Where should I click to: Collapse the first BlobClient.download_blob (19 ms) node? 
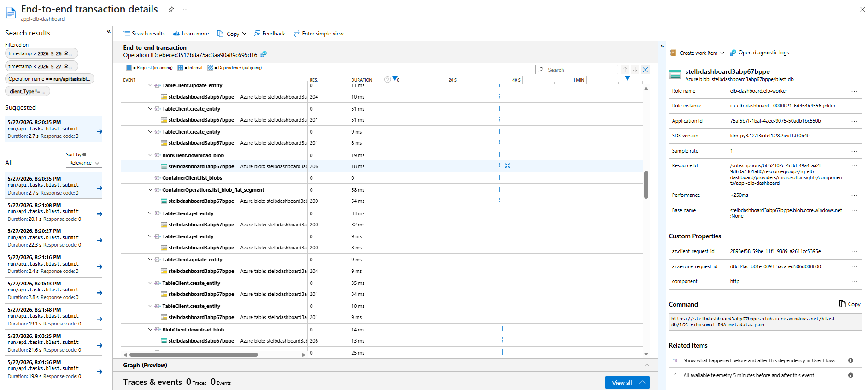(x=150, y=155)
